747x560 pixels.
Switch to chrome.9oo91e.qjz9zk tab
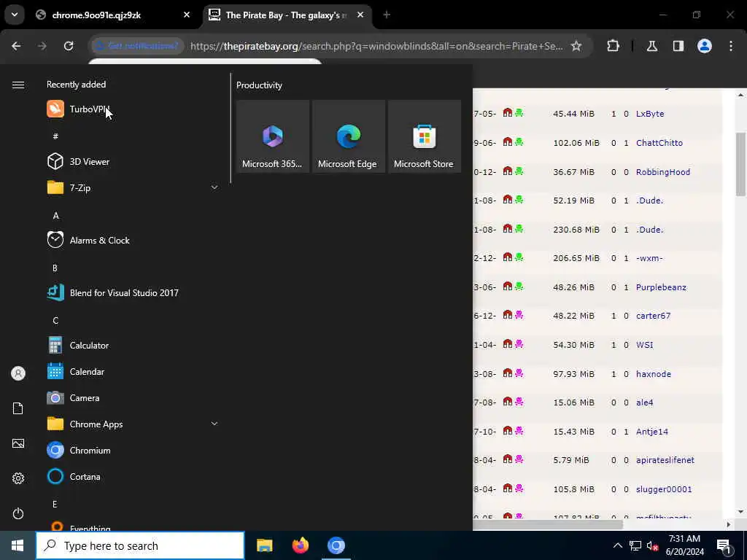(113, 15)
